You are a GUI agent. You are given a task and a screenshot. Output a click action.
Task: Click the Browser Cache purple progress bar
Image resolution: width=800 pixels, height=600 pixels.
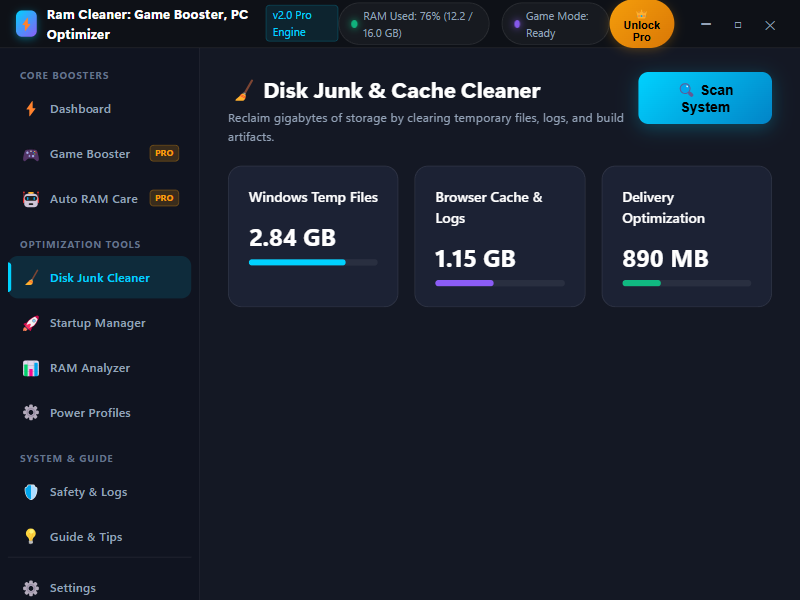coord(499,283)
